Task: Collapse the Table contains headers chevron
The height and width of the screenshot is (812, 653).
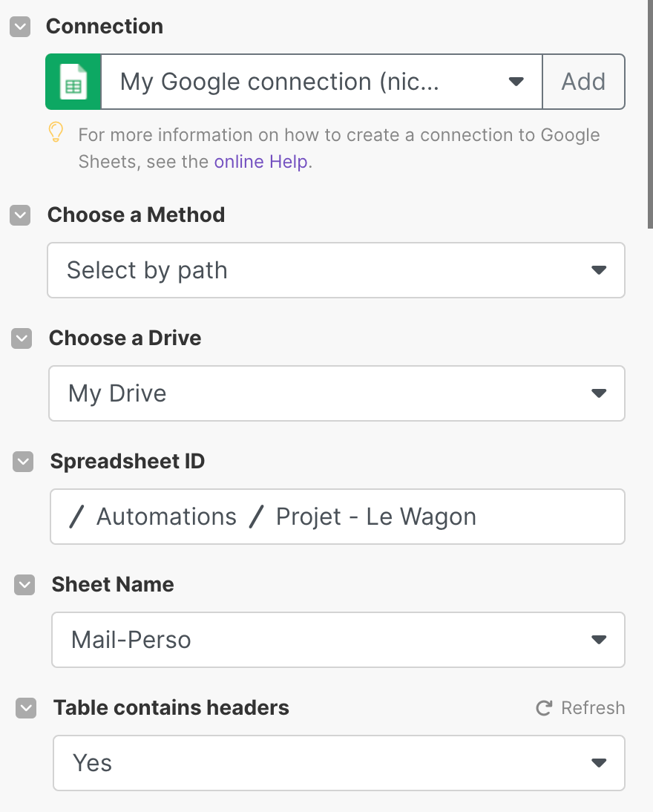Action: tap(26, 708)
